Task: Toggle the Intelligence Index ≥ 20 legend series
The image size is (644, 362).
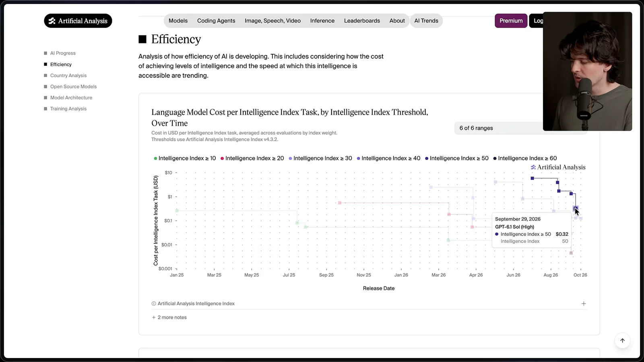Action: point(252,158)
